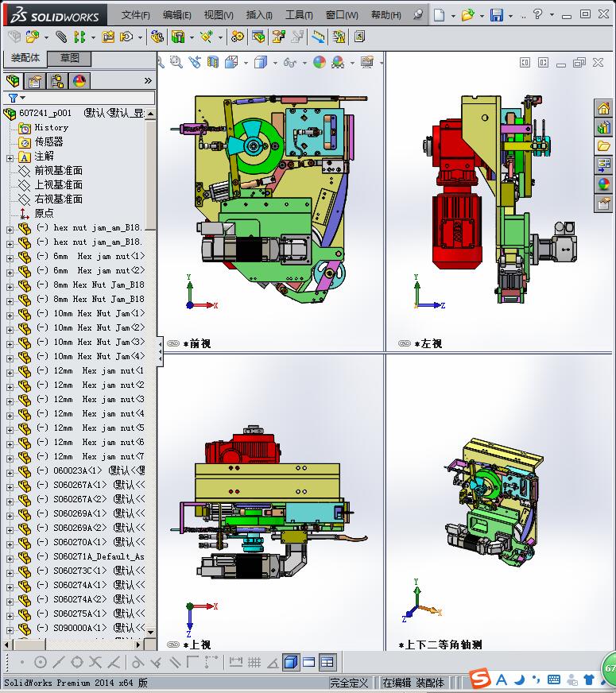616x693 pixels.
Task: Select the 前视基准面 plane in tree
Action: click(58, 170)
